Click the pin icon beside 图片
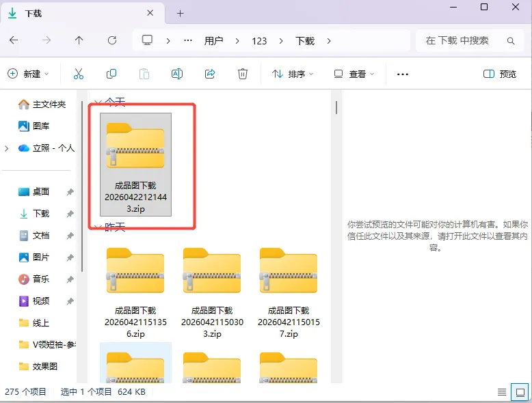The width and height of the screenshot is (532, 403). pyautogui.click(x=70, y=258)
